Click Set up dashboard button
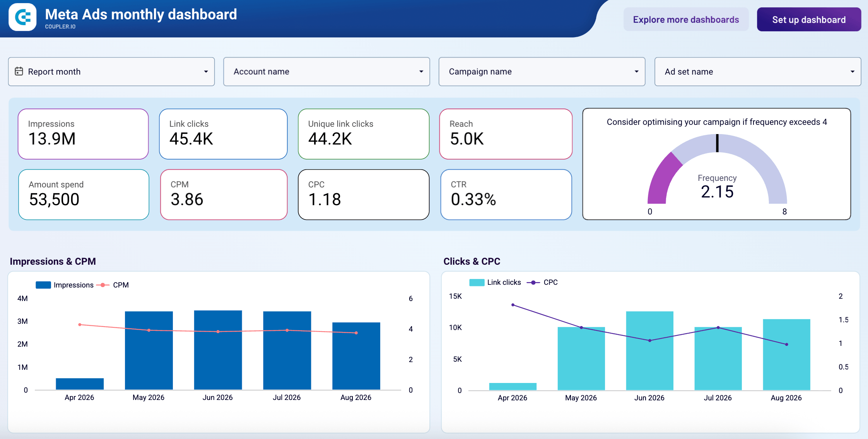Viewport: 868px width, 439px height. pos(809,19)
